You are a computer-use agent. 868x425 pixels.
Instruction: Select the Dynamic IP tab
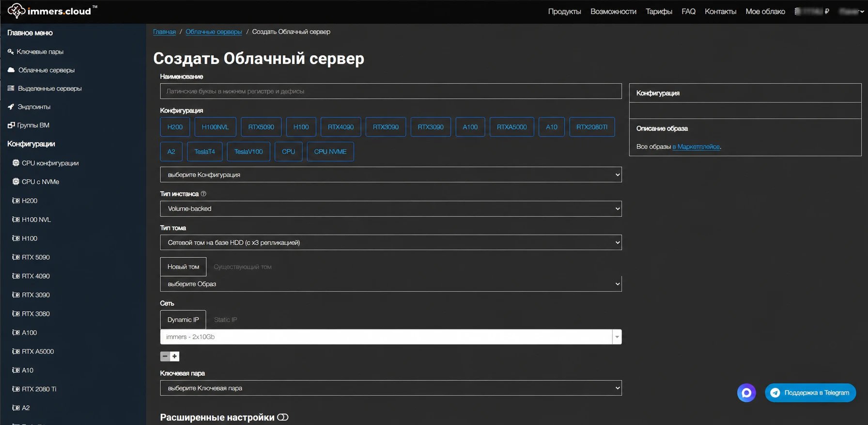(x=183, y=319)
